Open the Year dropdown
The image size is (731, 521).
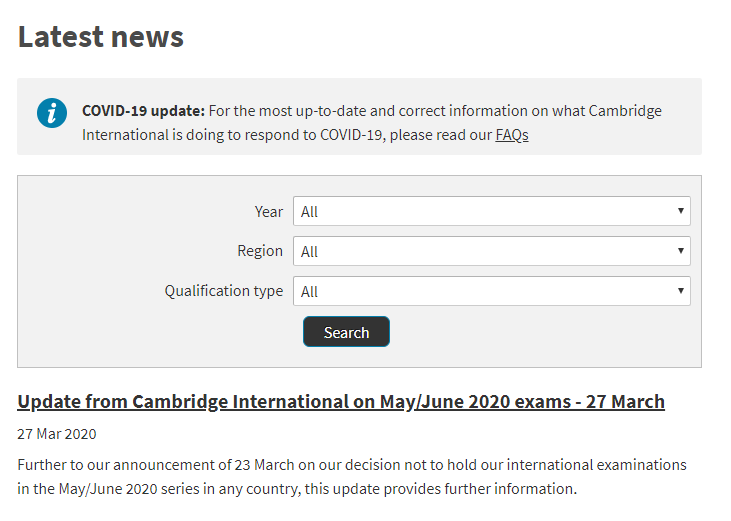pyautogui.click(x=490, y=211)
